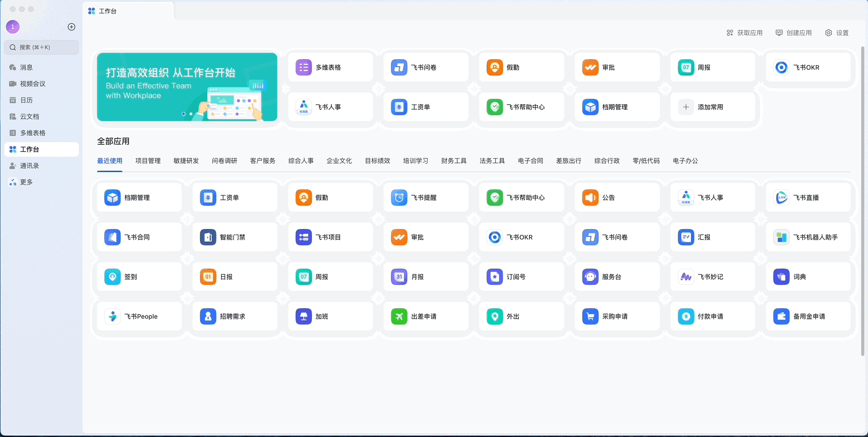The width and height of the screenshot is (868, 437).
Task: Open 飞书问卷 in the favorites section
Action: 426,67
